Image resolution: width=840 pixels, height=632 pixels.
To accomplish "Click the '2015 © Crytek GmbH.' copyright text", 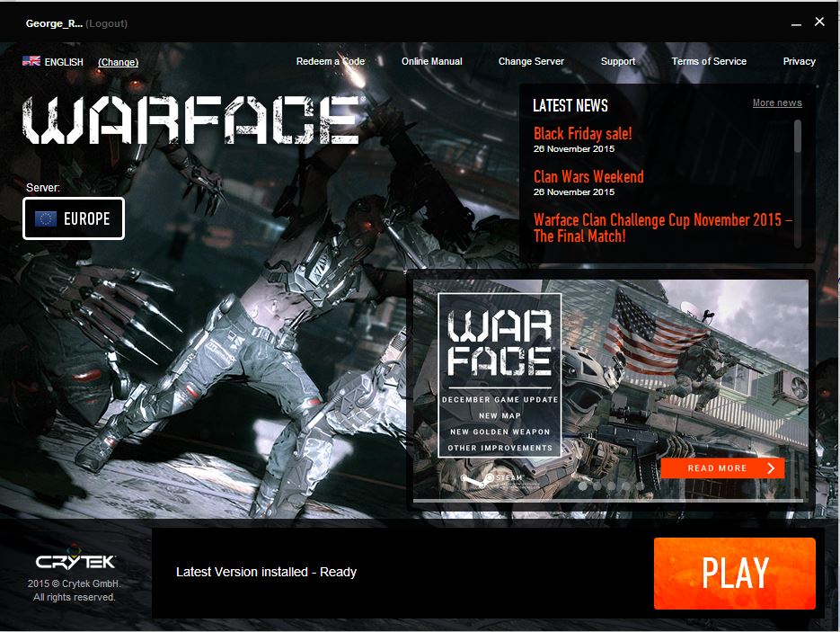I will [75, 583].
